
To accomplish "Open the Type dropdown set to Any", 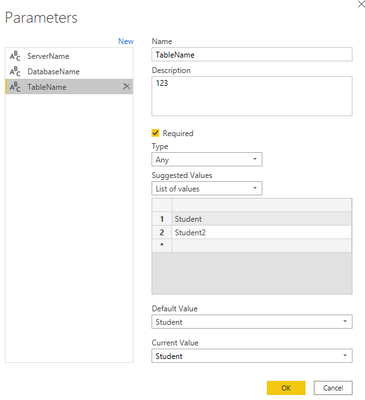I will coord(207,159).
